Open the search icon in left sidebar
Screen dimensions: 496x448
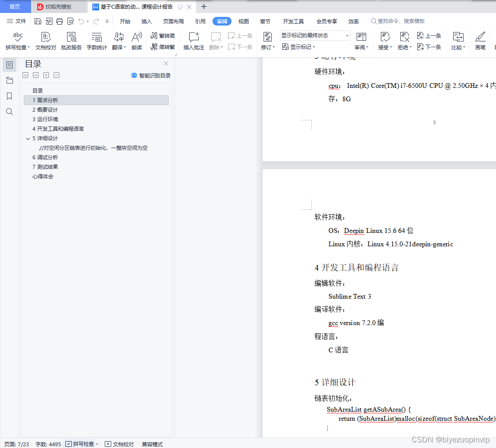10,112
